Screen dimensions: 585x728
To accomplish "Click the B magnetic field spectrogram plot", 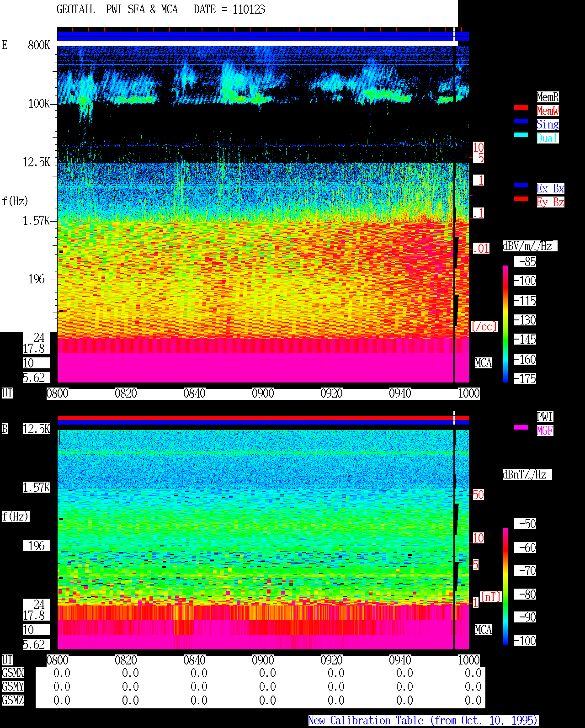I will pos(263,540).
